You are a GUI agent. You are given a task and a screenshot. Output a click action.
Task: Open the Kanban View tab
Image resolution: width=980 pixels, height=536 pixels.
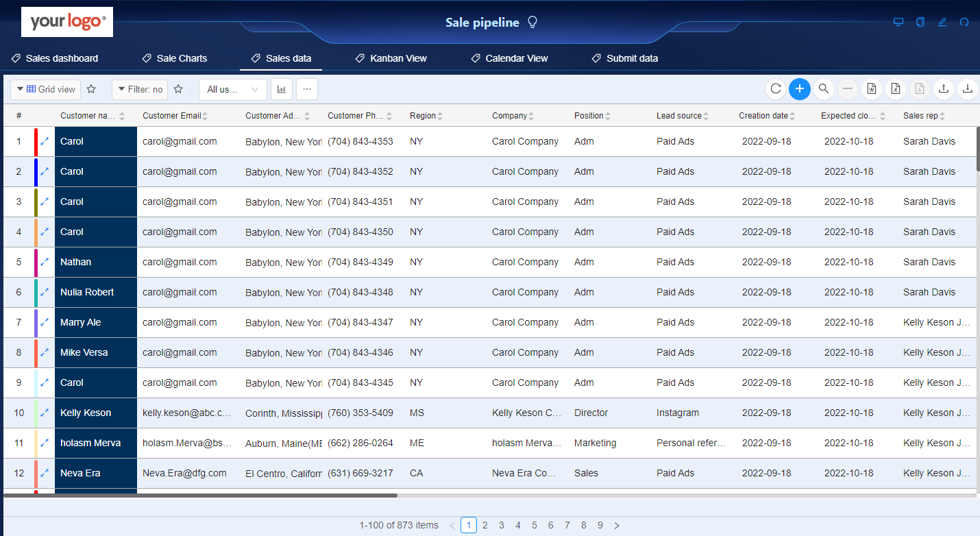coord(391,58)
